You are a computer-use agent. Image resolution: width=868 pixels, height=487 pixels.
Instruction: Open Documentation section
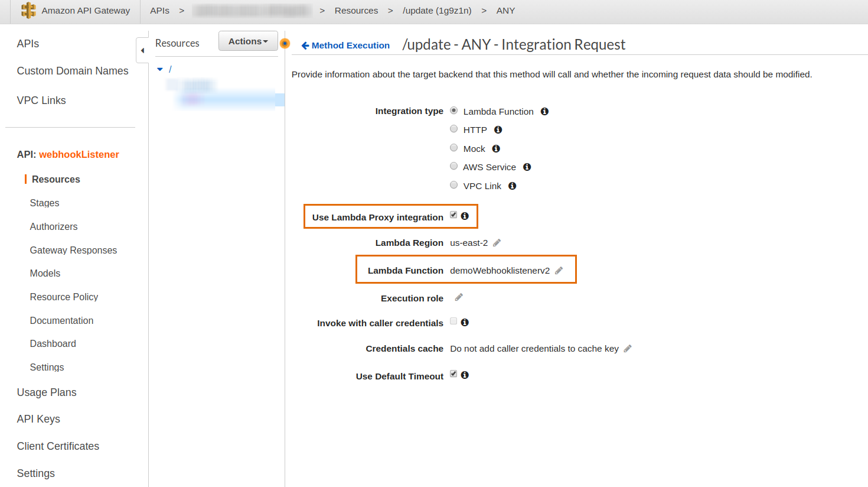click(x=61, y=320)
